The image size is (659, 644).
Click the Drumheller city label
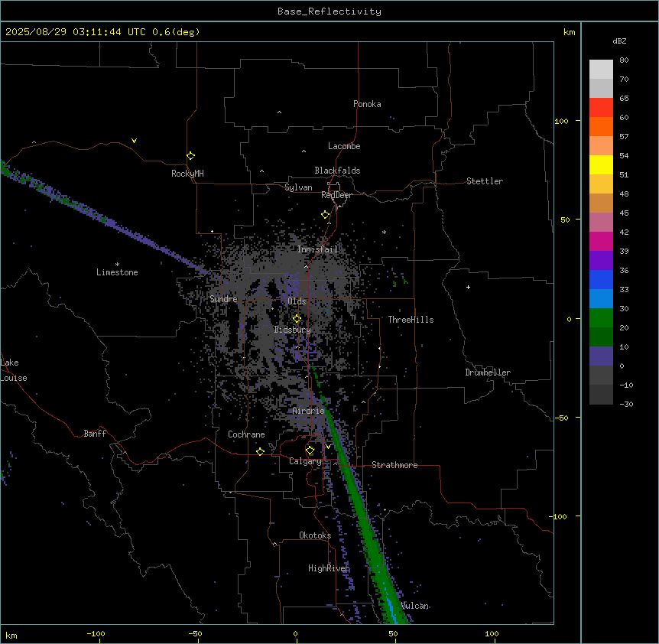coord(488,372)
